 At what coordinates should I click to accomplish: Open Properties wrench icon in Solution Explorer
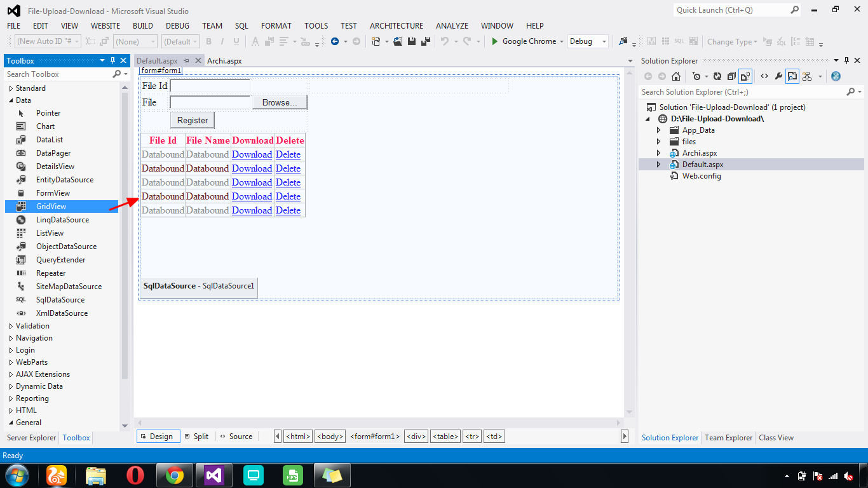(778, 76)
